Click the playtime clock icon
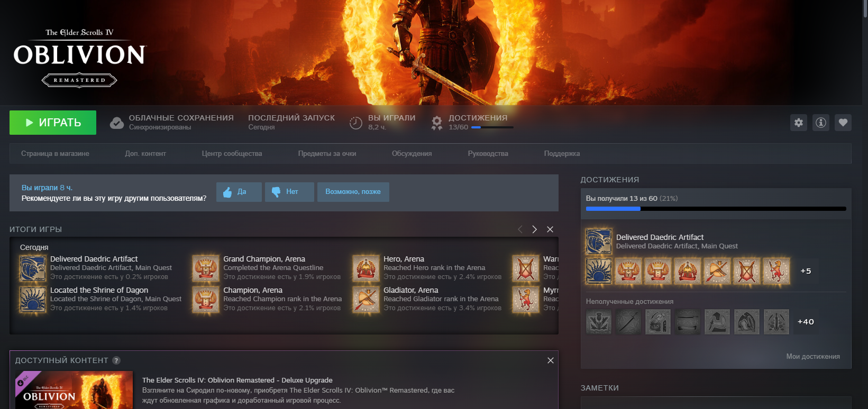Screen dimensions: 868x409 point(356,123)
